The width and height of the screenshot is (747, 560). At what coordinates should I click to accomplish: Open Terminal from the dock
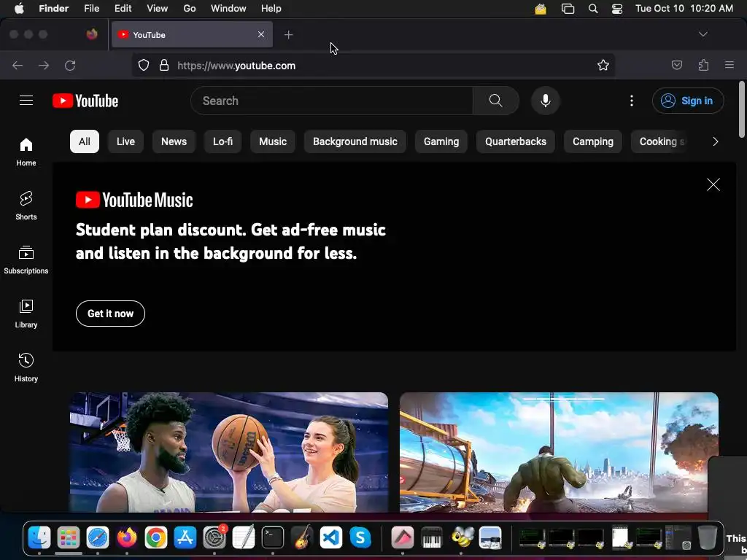point(273,537)
